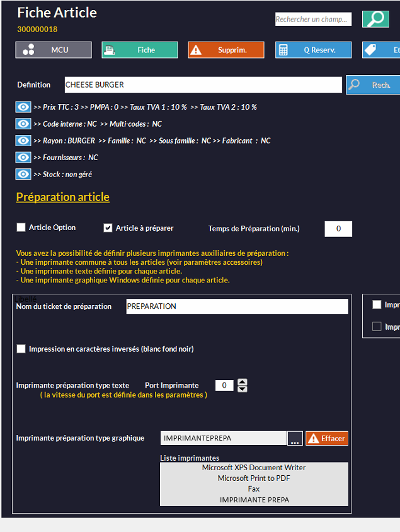Image resolution: width=400 pixels, height=532 pixels.
Task: Toggle eye icon for Code interne row
Action: (x=23, y=124)
